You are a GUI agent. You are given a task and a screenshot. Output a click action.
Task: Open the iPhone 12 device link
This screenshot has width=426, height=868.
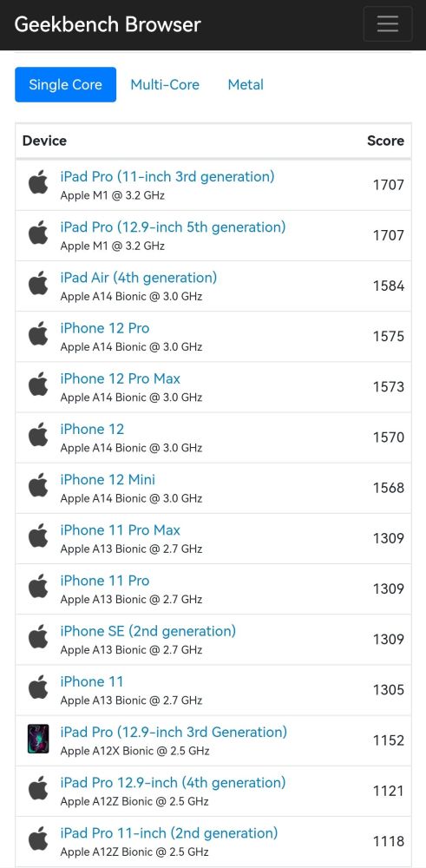[92, 429]
